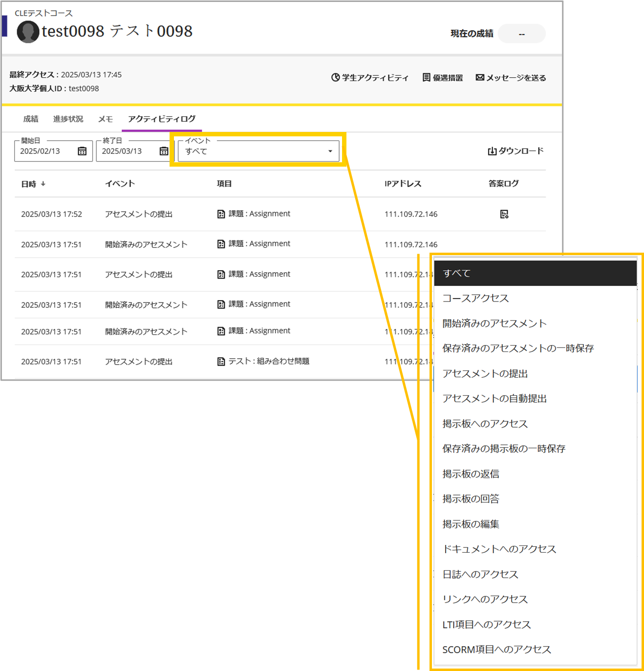Choose 掲示板の編集 option
This screenshot has height=671, width=644.
tap(536, 524)
